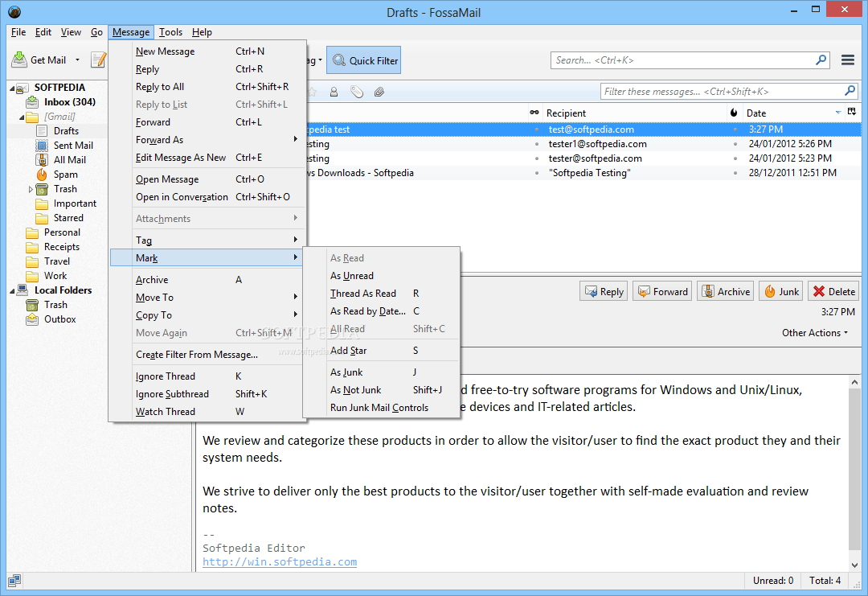This screenshot has height=596, width=868.
Task: Open the Tools menu
Action: pyautogui.click(x=170, y=32)
